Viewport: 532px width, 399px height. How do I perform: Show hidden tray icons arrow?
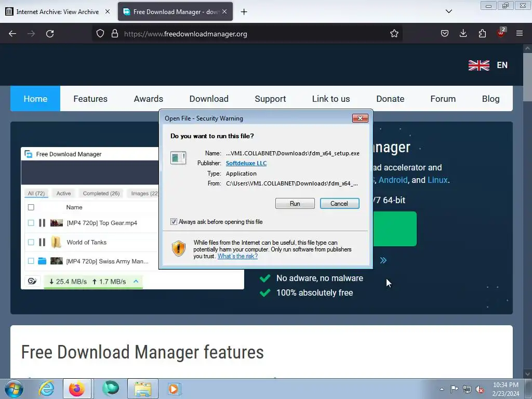click(442, 390)
